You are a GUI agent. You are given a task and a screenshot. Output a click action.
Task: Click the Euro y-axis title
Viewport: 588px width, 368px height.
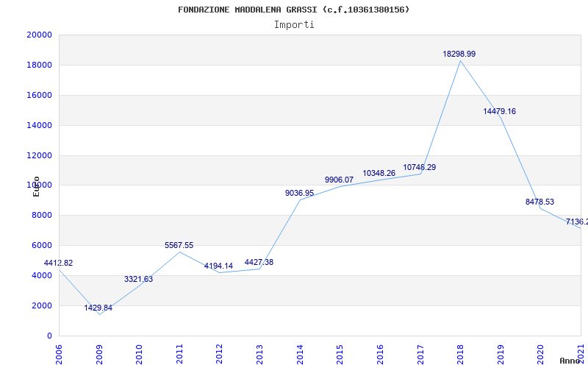point(36,186)
